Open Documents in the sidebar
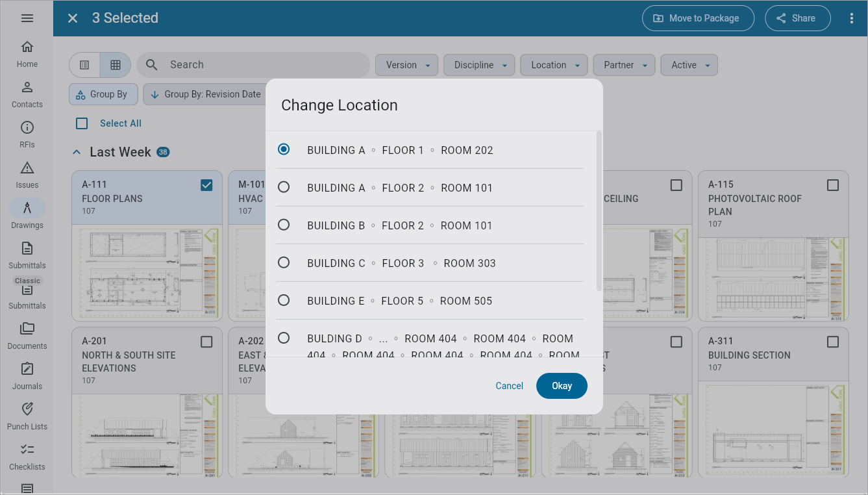This screenshot has width=868, height=495. coord(27,336)
